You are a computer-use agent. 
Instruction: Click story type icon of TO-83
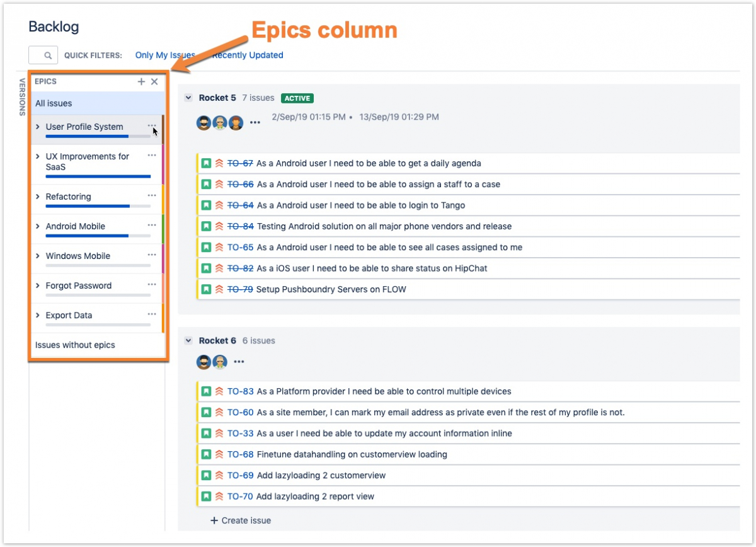pyautogui.click(x=206, y=391)
